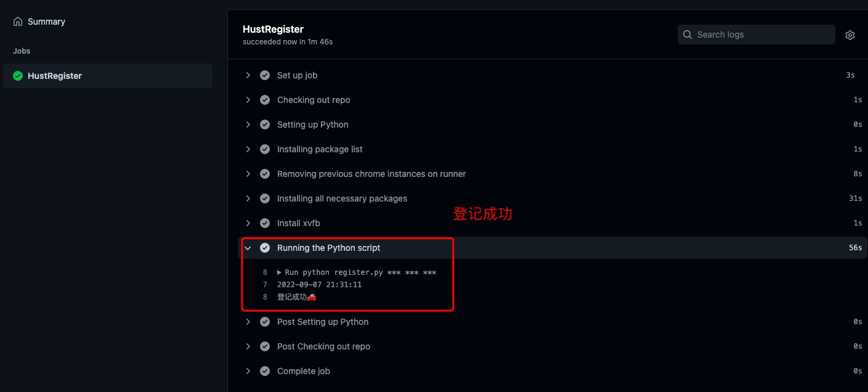
Task: Select the HustRegister job in Jobs list
Action: [x=55, y=75]
